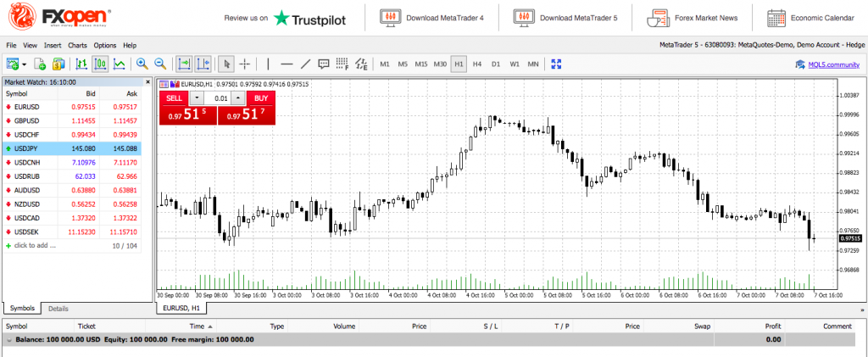Switch to the Details tab
The image size is (868, 357).
click(58, 309)
